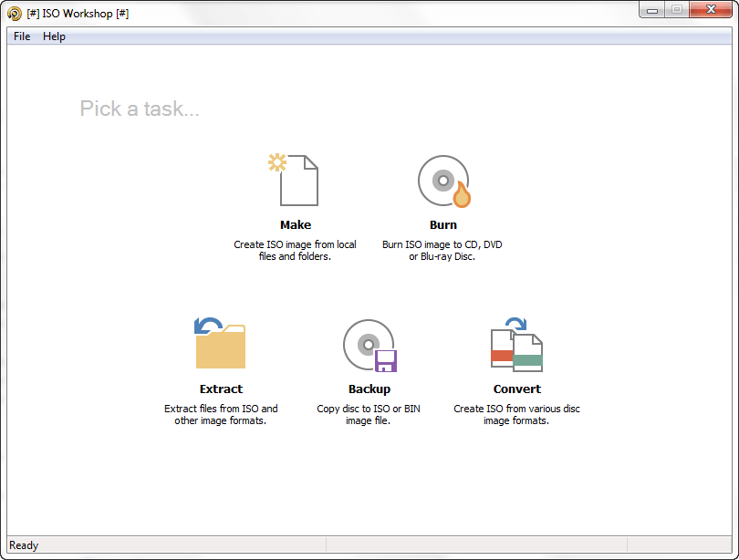The image size is (739, 560).
Task: Close the ISO Workshop window
Action: (711, 10)
